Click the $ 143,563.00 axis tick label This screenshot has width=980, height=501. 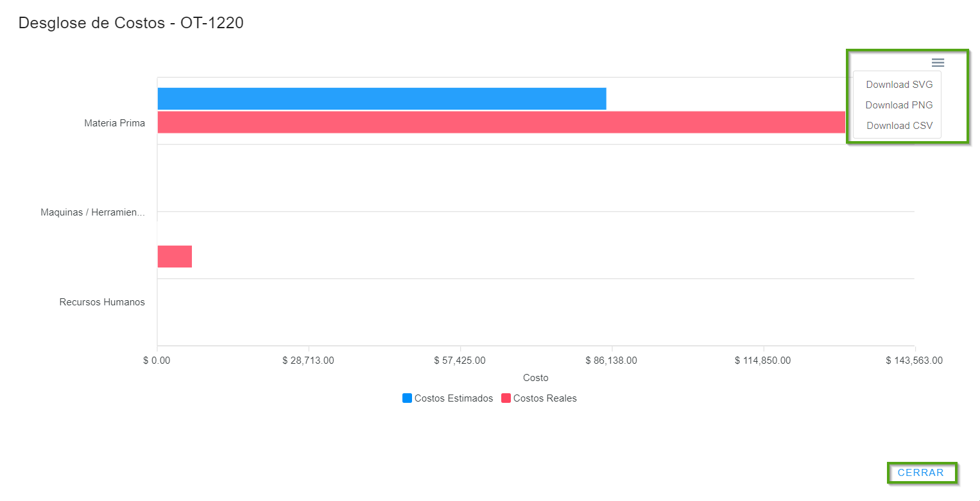coord(914,361)
